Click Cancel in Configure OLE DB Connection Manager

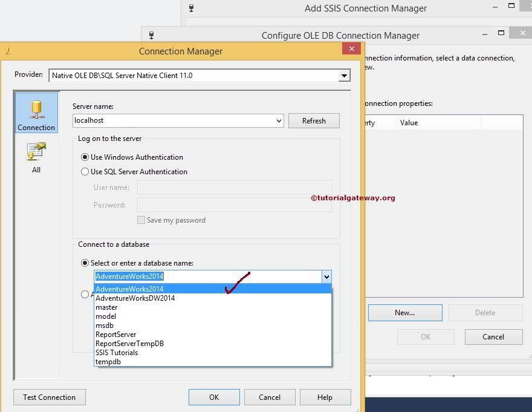(x=493, y=336)
